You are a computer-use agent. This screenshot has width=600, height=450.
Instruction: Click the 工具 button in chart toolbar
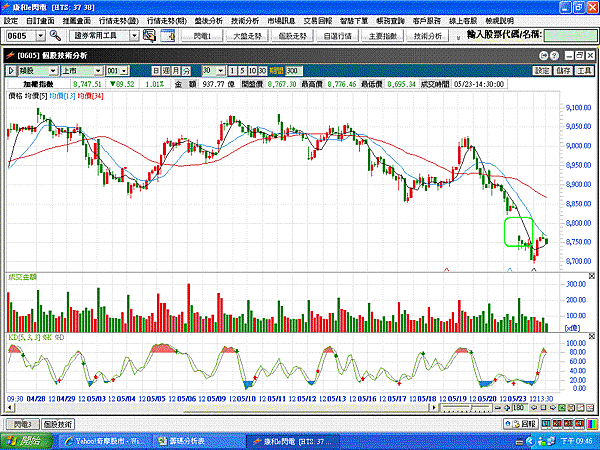point(584,71)
